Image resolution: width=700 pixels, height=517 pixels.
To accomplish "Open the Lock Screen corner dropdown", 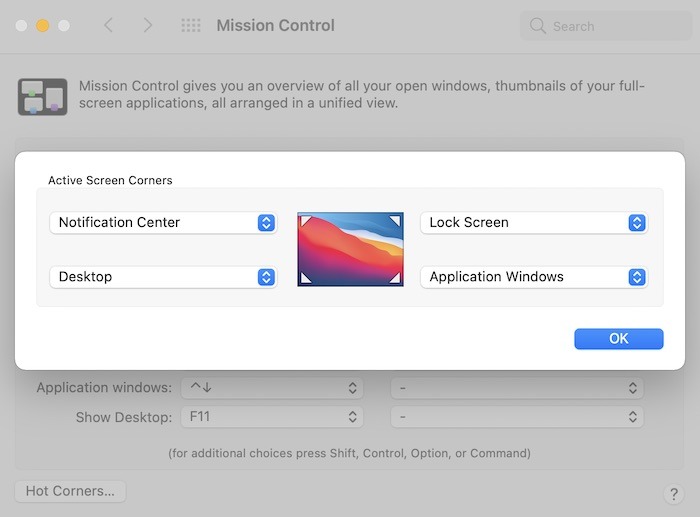I will coord(534,222).
